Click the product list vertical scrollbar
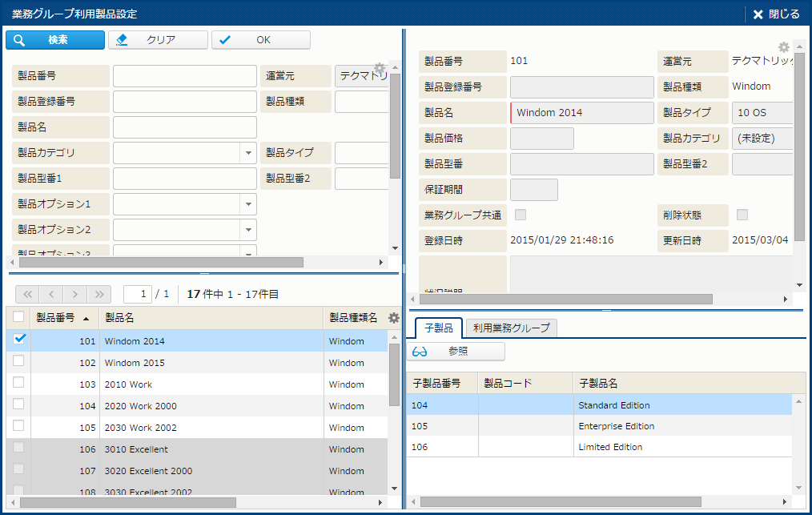The width and height of the screenshot is (812, 515). (393, 376)
